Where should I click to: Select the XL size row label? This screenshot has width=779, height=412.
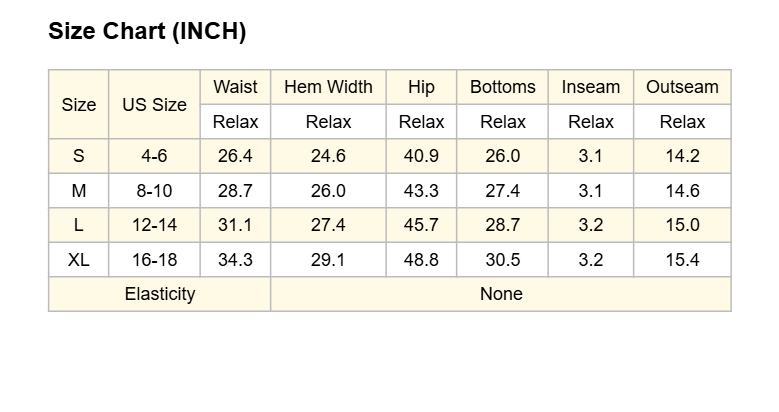tap(78, 259)
